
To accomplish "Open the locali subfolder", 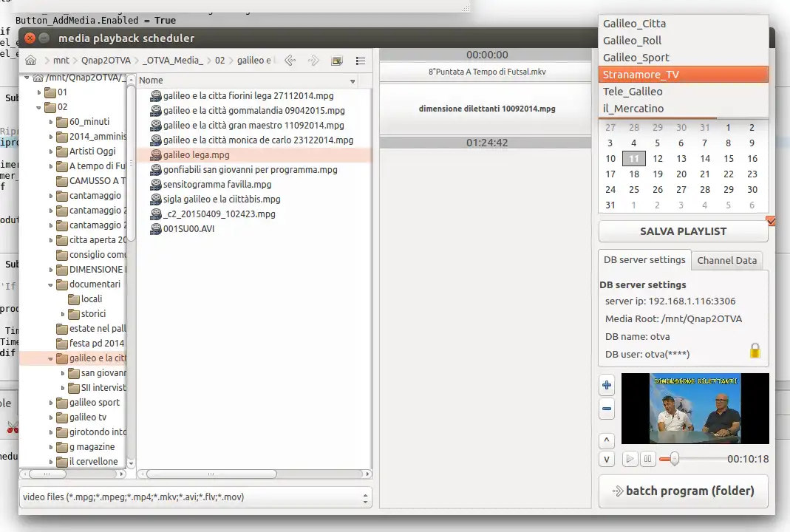I will 91,299.
